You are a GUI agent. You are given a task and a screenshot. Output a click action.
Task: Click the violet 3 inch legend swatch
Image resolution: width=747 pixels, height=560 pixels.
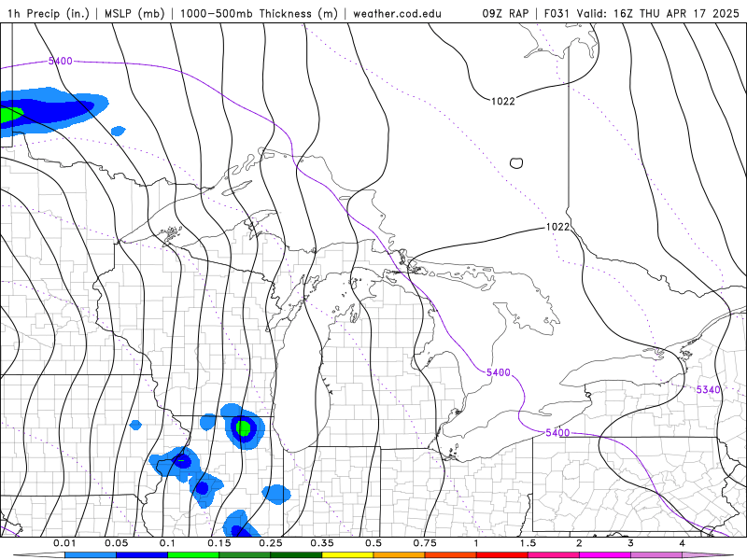point(656,554)
